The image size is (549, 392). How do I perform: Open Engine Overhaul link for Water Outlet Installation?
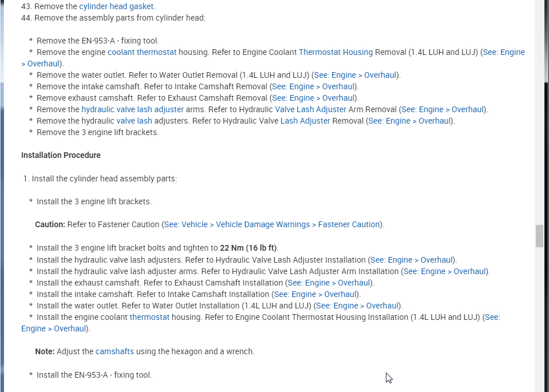coord(357,306)
